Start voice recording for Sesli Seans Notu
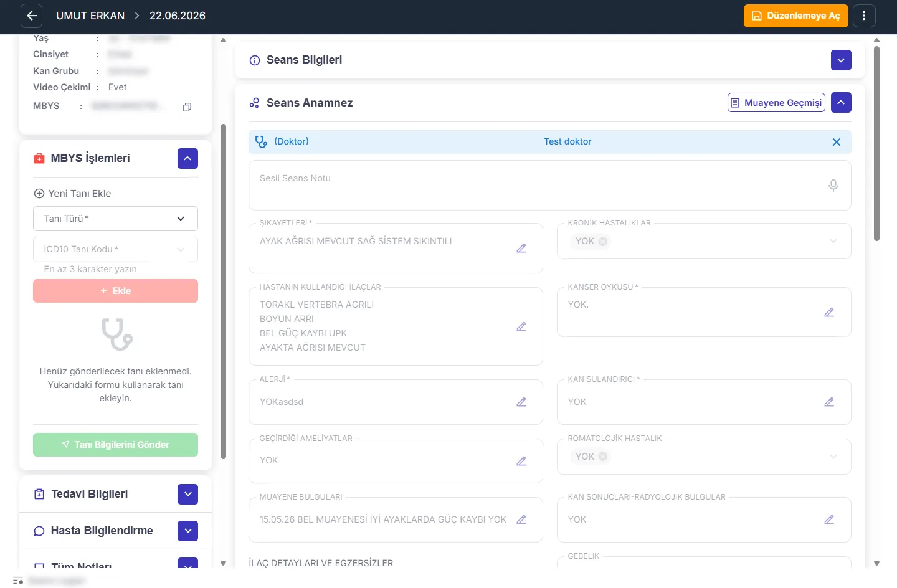The image size is (897, 588). pos(833,185)
